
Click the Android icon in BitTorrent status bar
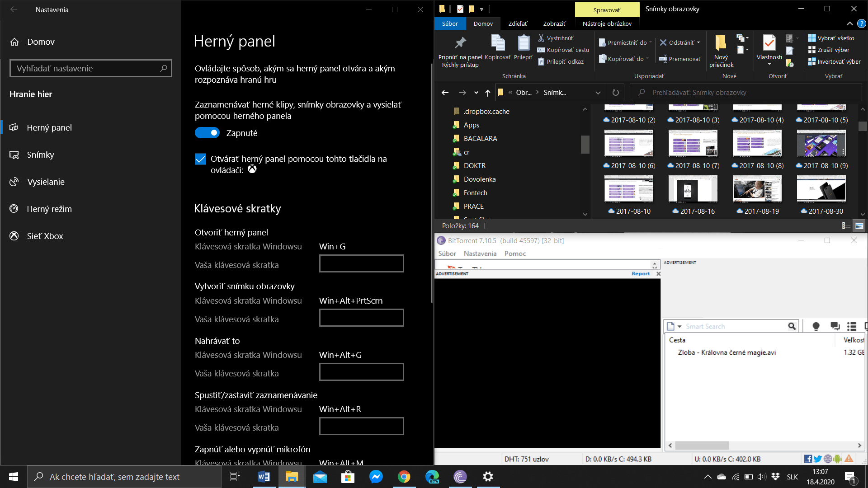(837, 459)
